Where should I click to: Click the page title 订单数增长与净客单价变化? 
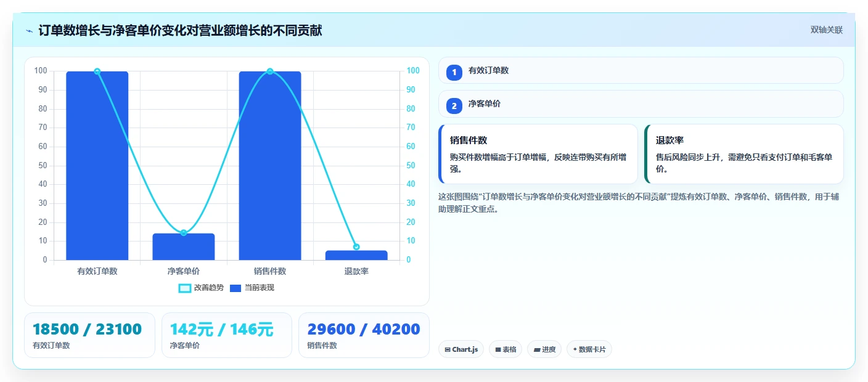(180, 31)
